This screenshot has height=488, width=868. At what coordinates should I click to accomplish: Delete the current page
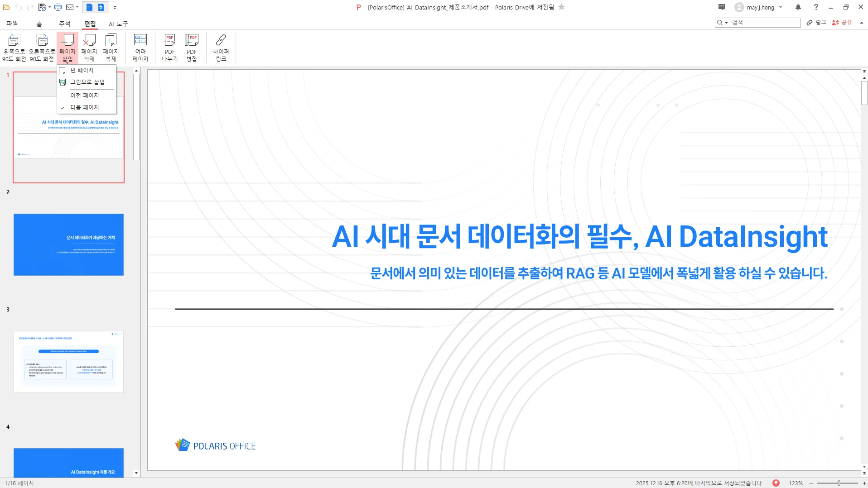pyautogui.click(x=89, y=47)
